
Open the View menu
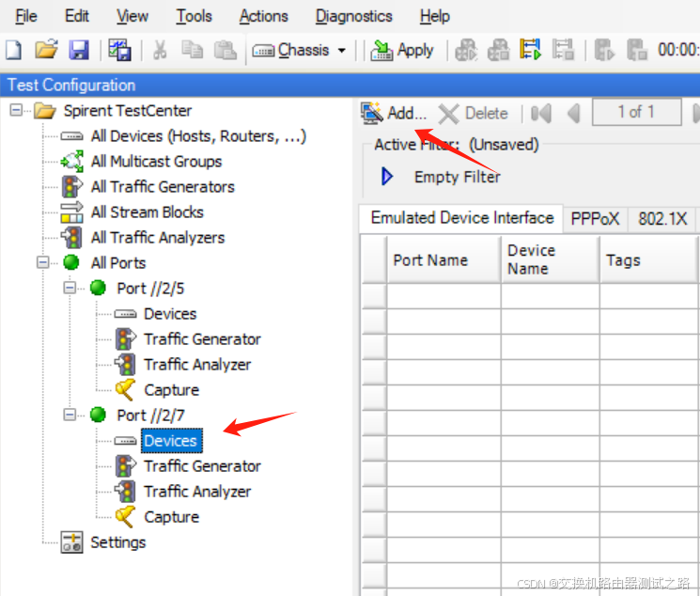click(132, 17)
